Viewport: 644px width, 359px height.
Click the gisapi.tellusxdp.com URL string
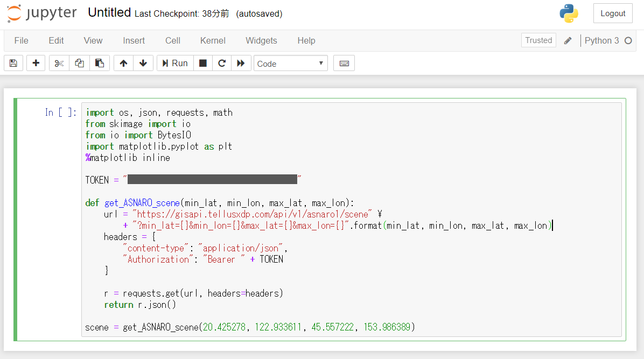[x=252, y=214]
